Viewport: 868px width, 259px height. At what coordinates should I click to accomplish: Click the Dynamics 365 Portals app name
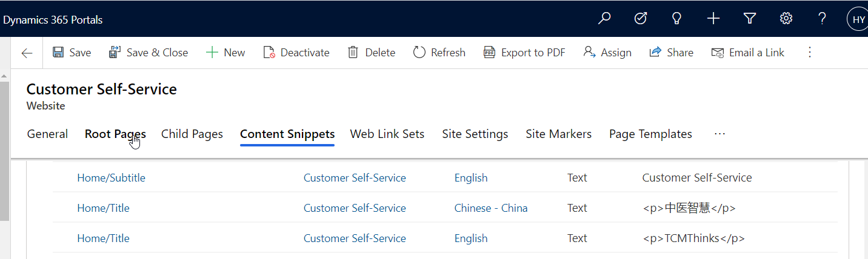53,20
